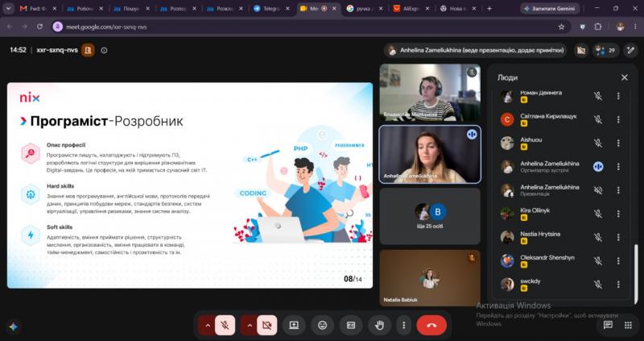Screen dimensions: 644x341
Task: Select Владислав video tile with headphones
Action: coord(430,93)
